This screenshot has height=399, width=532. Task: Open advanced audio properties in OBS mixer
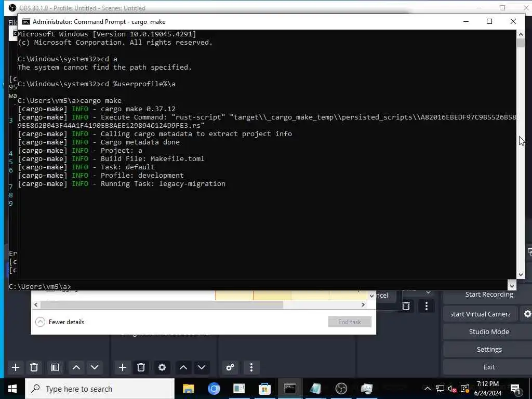pyautogui.click(x=230, y=367)
